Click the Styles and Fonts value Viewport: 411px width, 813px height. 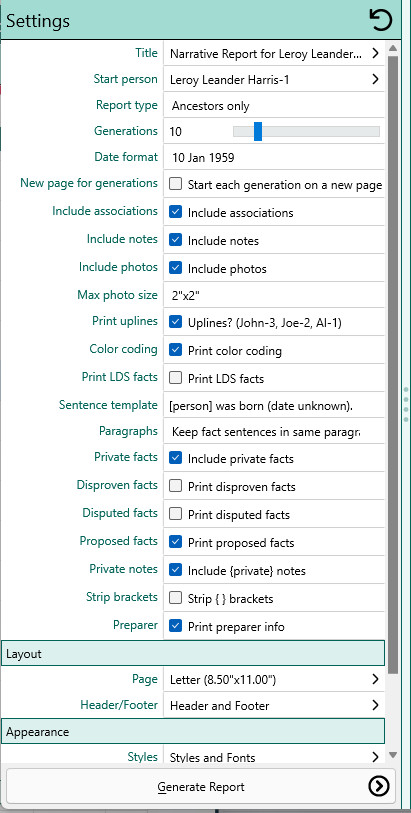[x=212, y=758]
